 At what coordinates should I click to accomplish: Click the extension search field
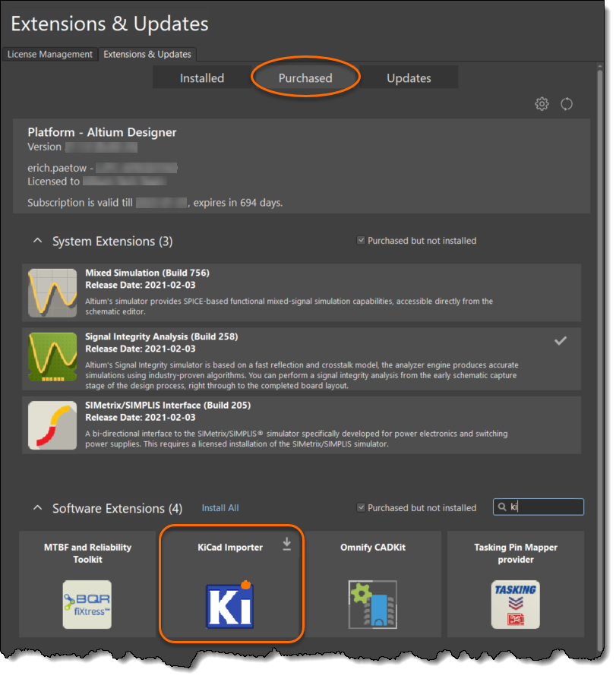coord(539,507)
